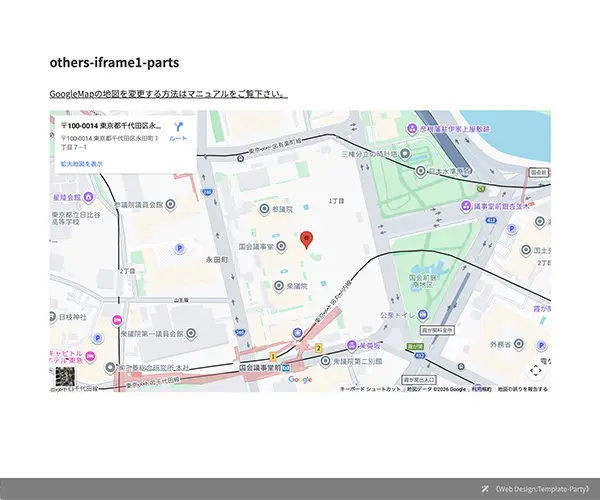Select the 参議院議員会館 map marker
Viewport: 600px width, 500px height.
click(x=170, y=205)
